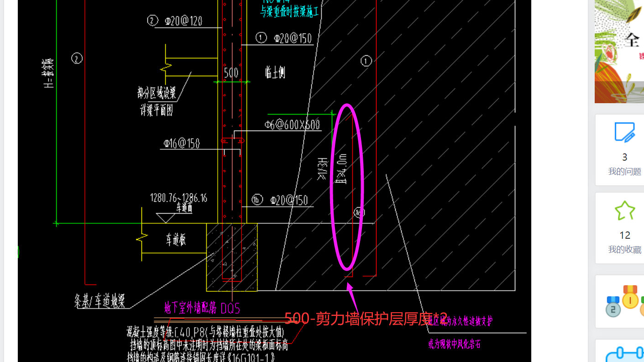Screen dimensions: 644x362
Task: Click the 条基/车道地梁 label
Action: click(100, 301)
